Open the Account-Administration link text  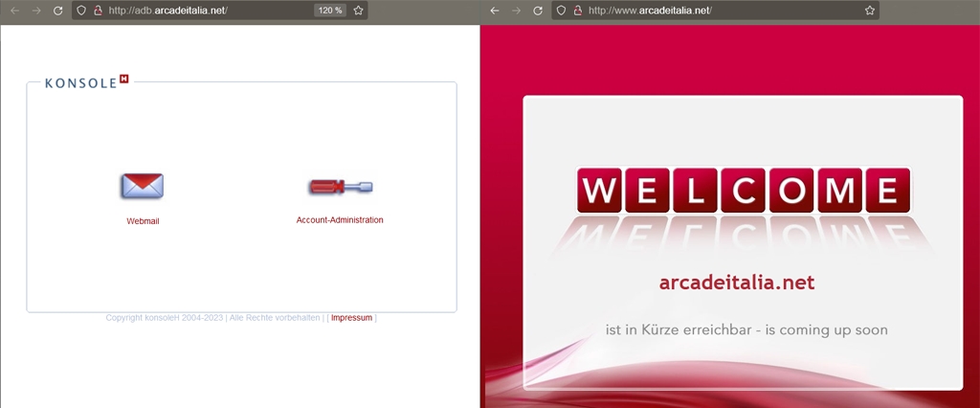click(340, 220)
